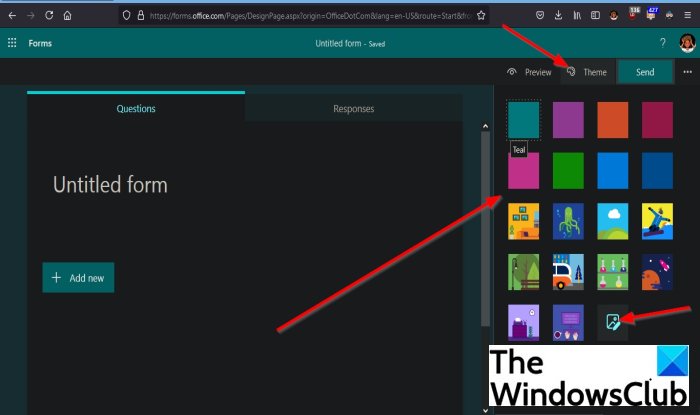700x415 pixels.
Task: Choose the yellow building theme
Action: (523, 221)
